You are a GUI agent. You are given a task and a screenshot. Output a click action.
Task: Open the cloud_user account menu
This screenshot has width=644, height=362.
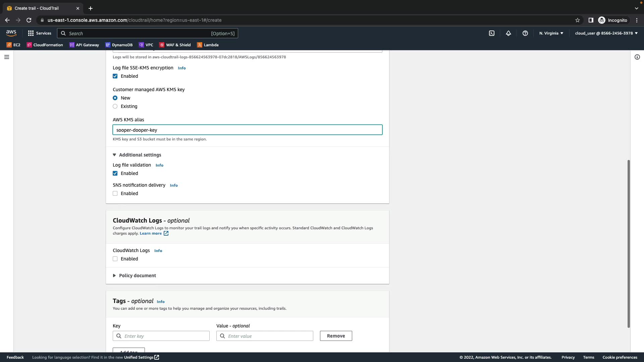tap(606, 33)
